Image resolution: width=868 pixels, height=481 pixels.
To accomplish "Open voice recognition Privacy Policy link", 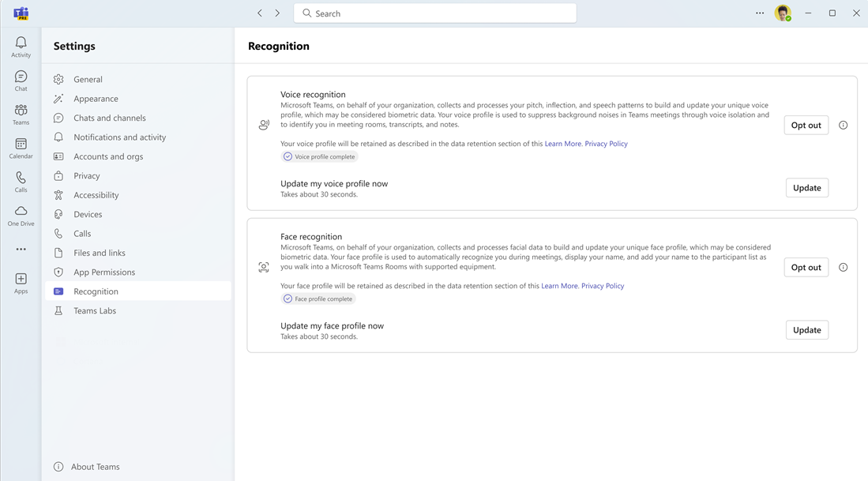I will click(x=606, y=144).
